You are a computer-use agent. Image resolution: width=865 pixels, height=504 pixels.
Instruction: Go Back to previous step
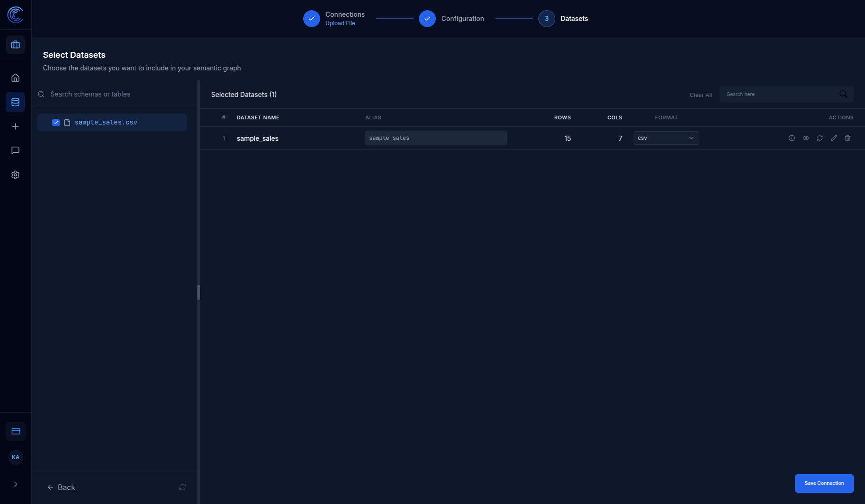click(x=61, y=487)
